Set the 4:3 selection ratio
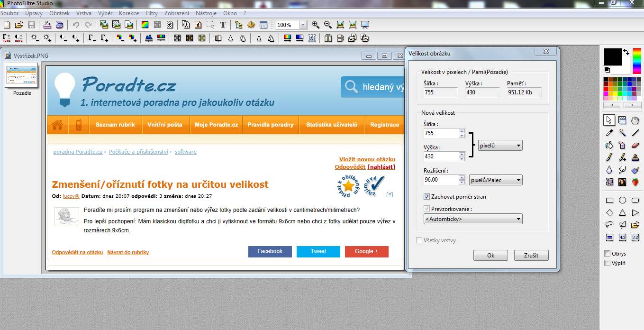 (622, 237)
